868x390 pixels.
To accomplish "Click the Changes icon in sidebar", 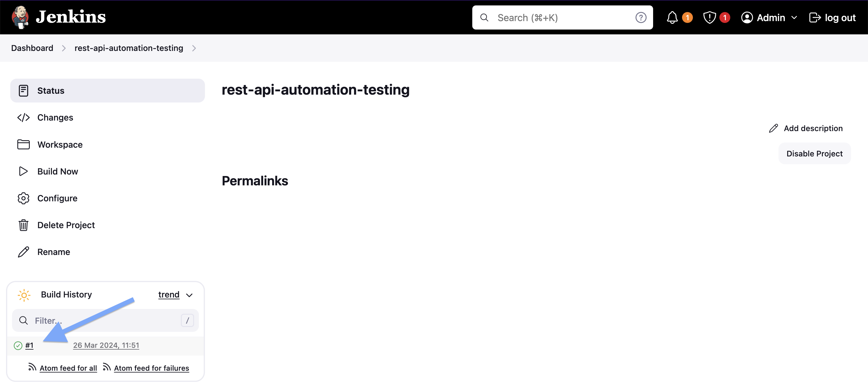I will point(23,117).
